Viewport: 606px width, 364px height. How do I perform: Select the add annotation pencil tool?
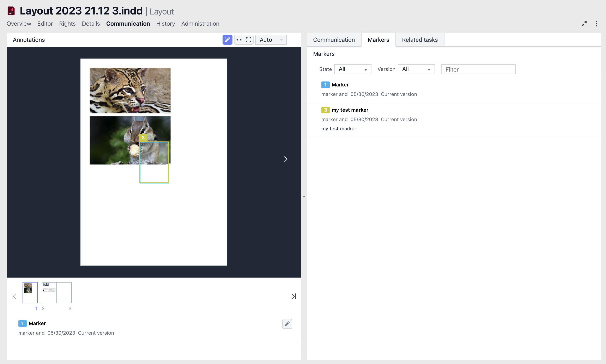pyautogui.click(x=227, y=40)
